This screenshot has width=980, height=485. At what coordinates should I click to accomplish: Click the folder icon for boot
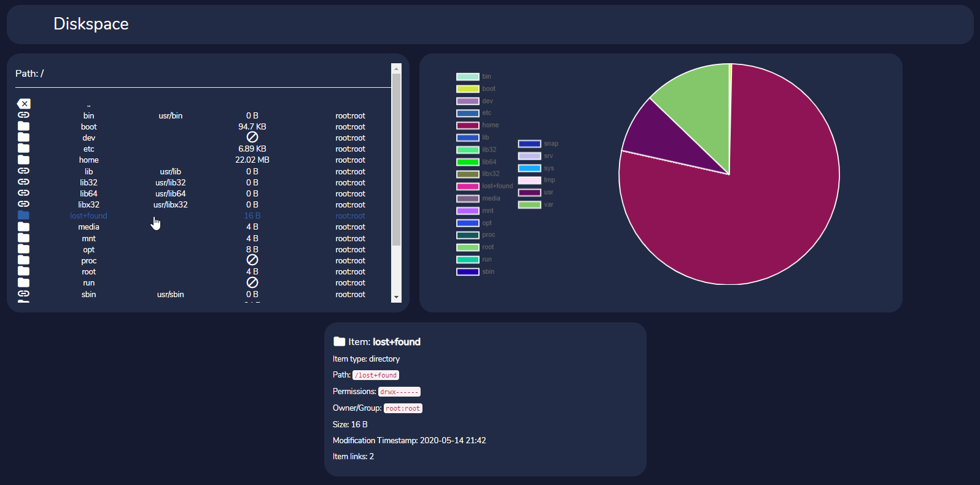coord(23,126)
